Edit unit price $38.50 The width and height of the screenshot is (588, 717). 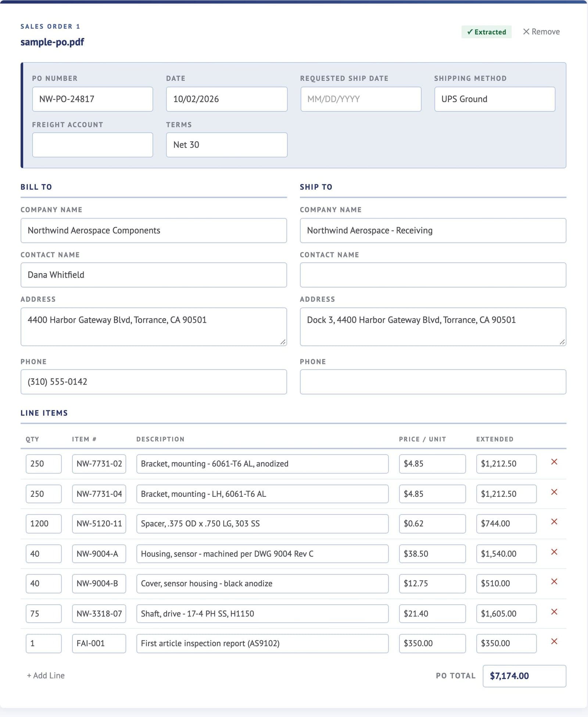(432, 554)
